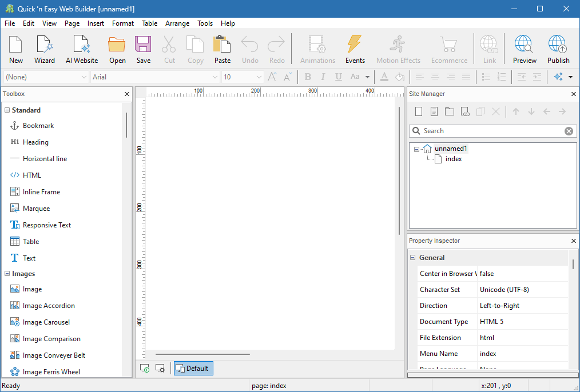Open Motion Effects tool
Viewport: 580px width, 392px height.
[x=398, y=50]
